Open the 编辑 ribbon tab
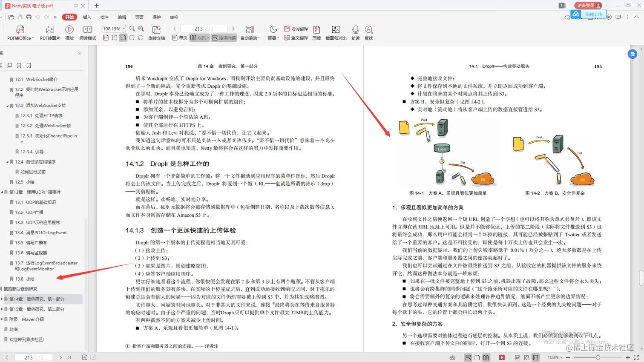Image resolution: width=644 pixels, height=362 pixels. pos(122,17)
